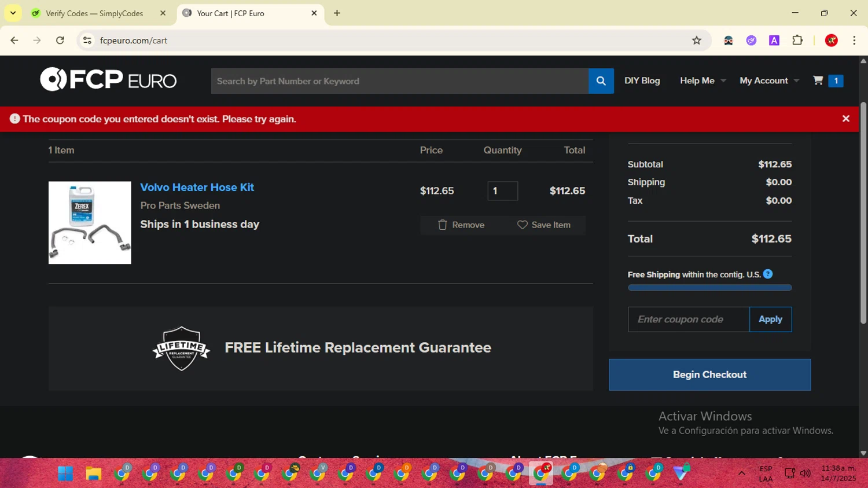
Task: Expand the Help Me dropdown
Action: [x=702, y=81]
